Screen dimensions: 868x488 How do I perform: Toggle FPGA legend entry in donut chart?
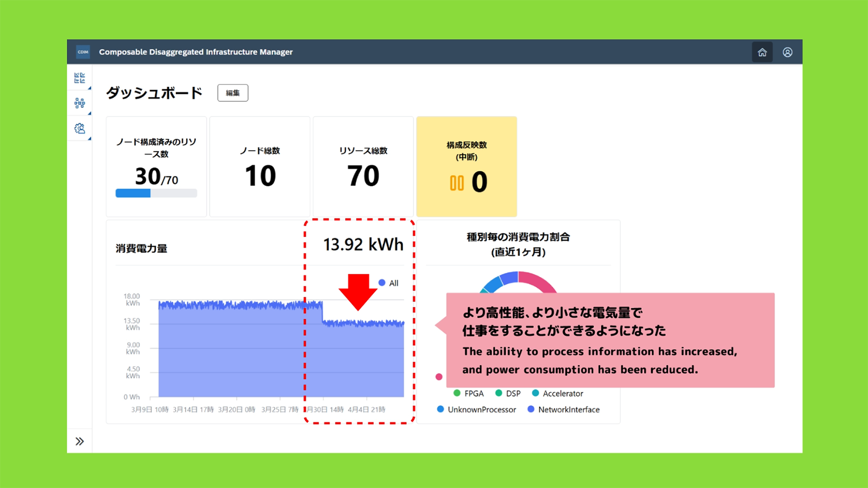pyautogui.click(x=469, y=394)
